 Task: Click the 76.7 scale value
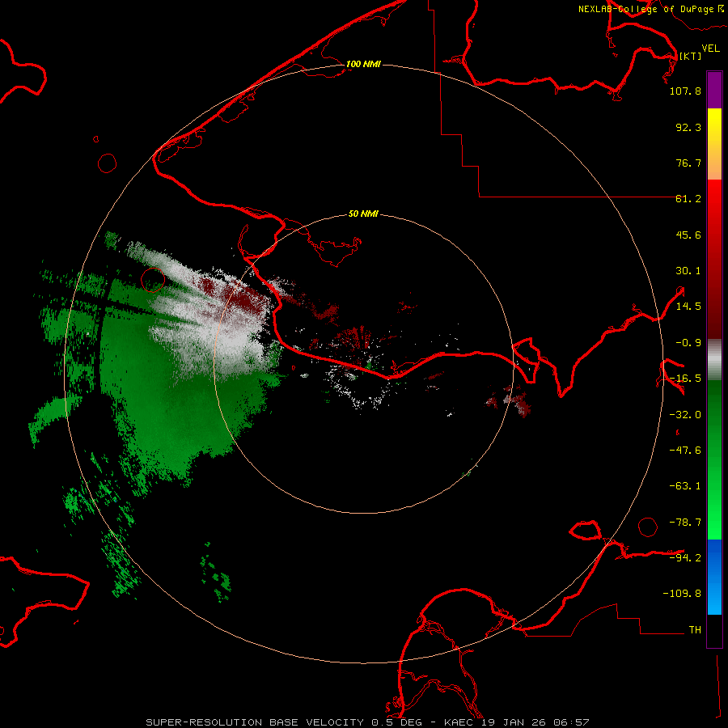[x=688, y=163]
